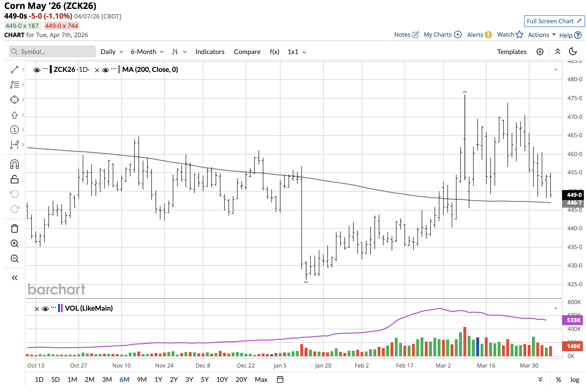Click the zoom in magnifier icon

tap(15, 243)
